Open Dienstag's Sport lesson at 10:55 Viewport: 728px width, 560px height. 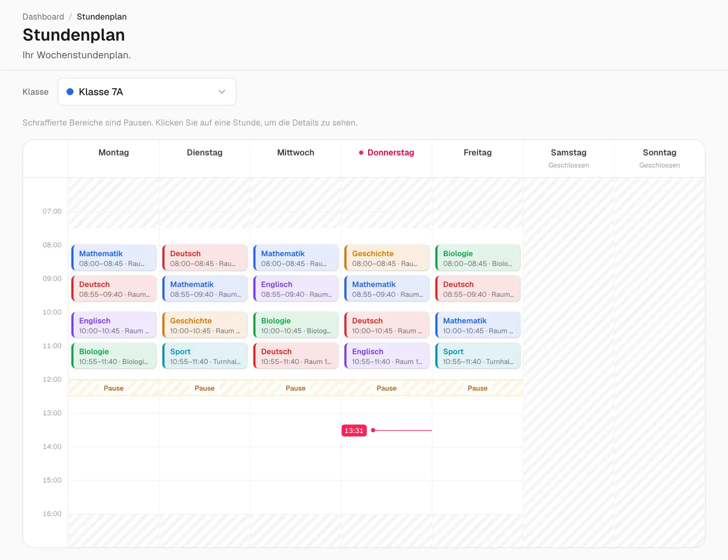pos(205,356)
